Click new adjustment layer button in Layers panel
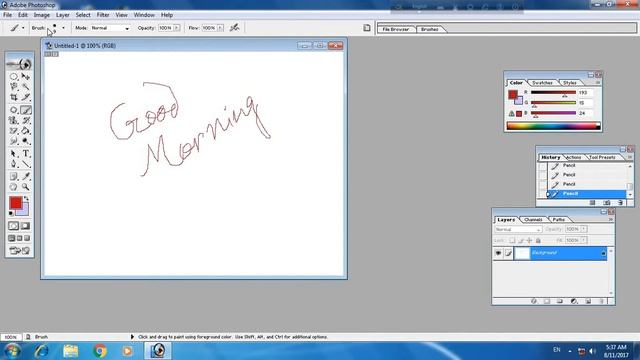640x360 pixels. tap(574, 301)
